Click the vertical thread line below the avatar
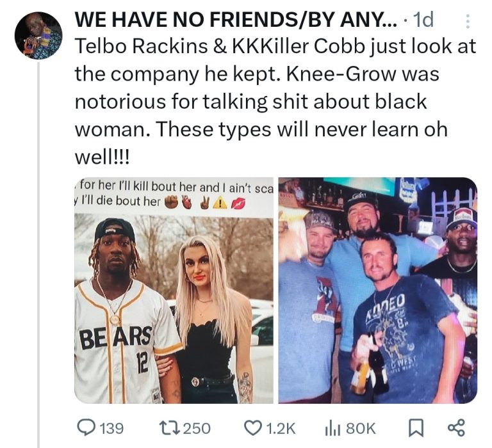This screenshot has height=448, width=492. point(38,256)
